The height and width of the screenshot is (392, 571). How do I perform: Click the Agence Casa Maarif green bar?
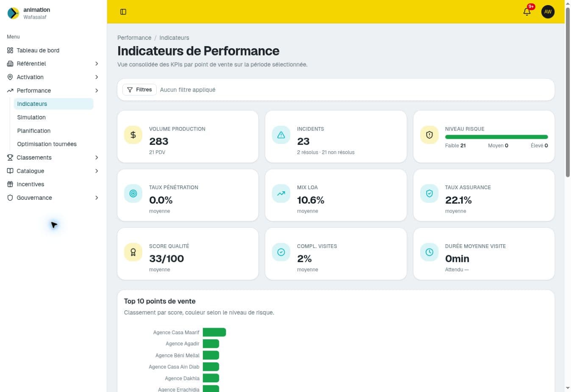(x=214, y=332)
